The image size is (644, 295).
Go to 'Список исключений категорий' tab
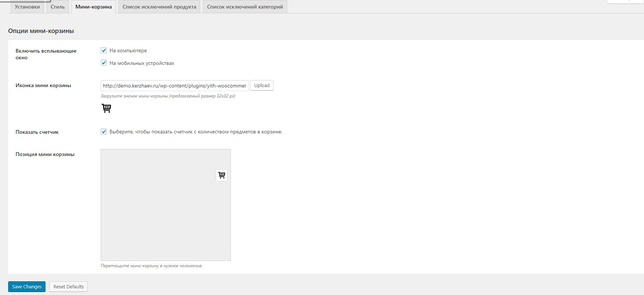pyautogui.click(x=245, y=7)
